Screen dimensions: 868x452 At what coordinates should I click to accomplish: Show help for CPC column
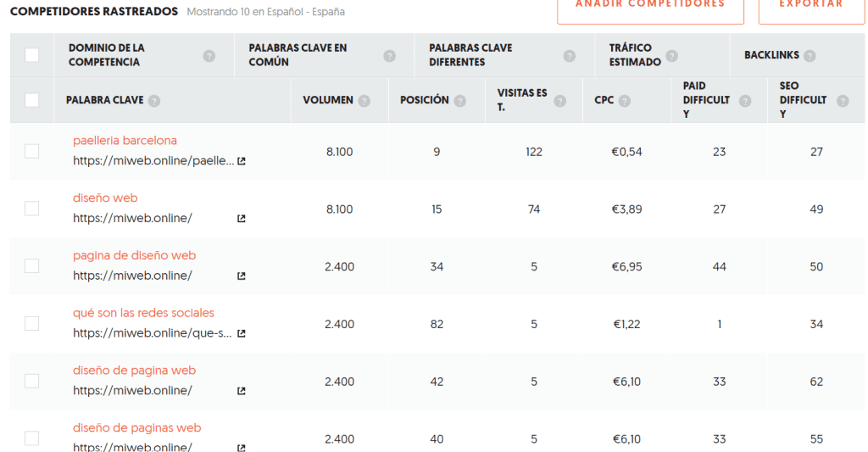point(625,101)
